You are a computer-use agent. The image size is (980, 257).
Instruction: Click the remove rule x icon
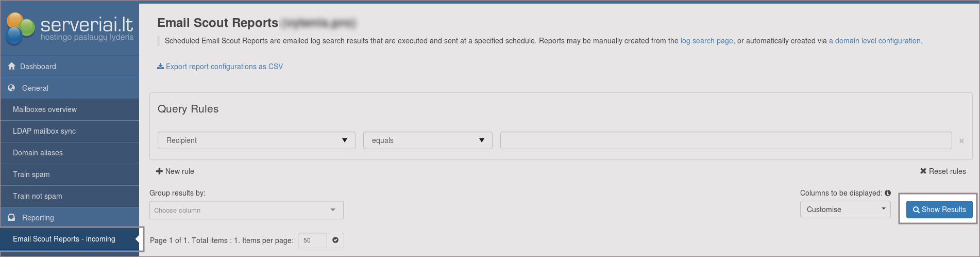click(x=961, y=141)
